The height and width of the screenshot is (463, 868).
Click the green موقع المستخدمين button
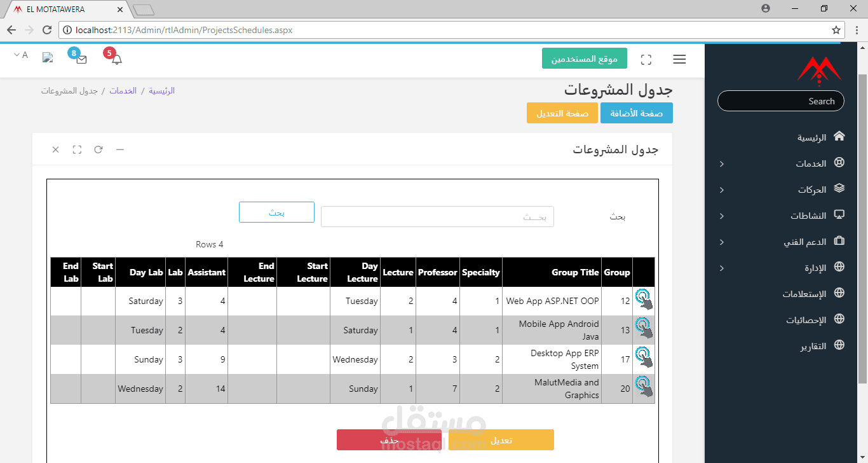point(585,59)
